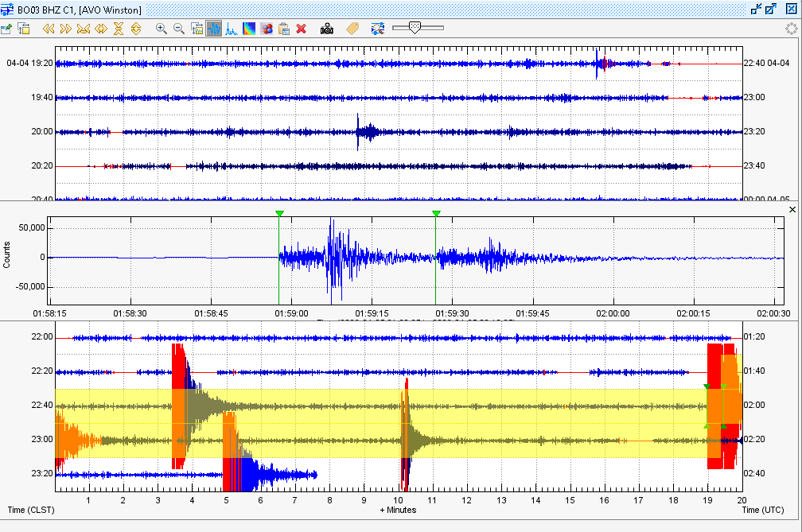802x532 pixels.
Task: Zoom out with magnifier minus icon
Action: tap(178, 29)
